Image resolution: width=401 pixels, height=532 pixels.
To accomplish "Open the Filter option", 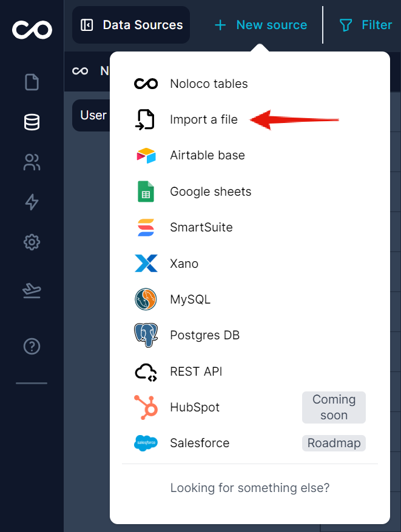I will click(365, 25).
